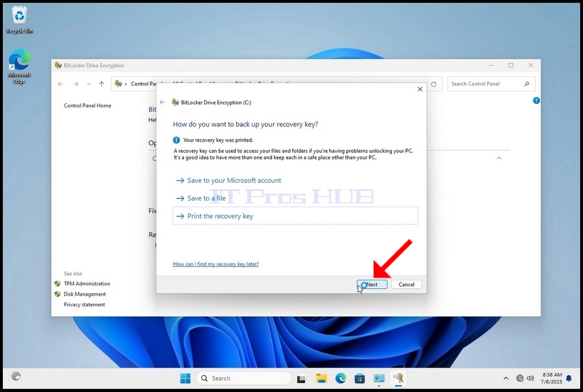This screenshot has width=583, height=392.
Task: Open 'How can I find my recovery key later?' link
Action: coord(216,264)
